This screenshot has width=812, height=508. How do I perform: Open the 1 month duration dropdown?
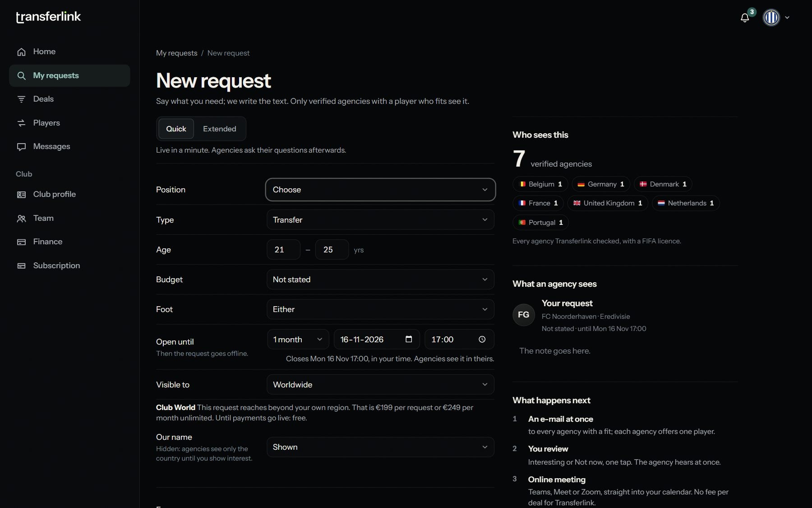point(298,340)
